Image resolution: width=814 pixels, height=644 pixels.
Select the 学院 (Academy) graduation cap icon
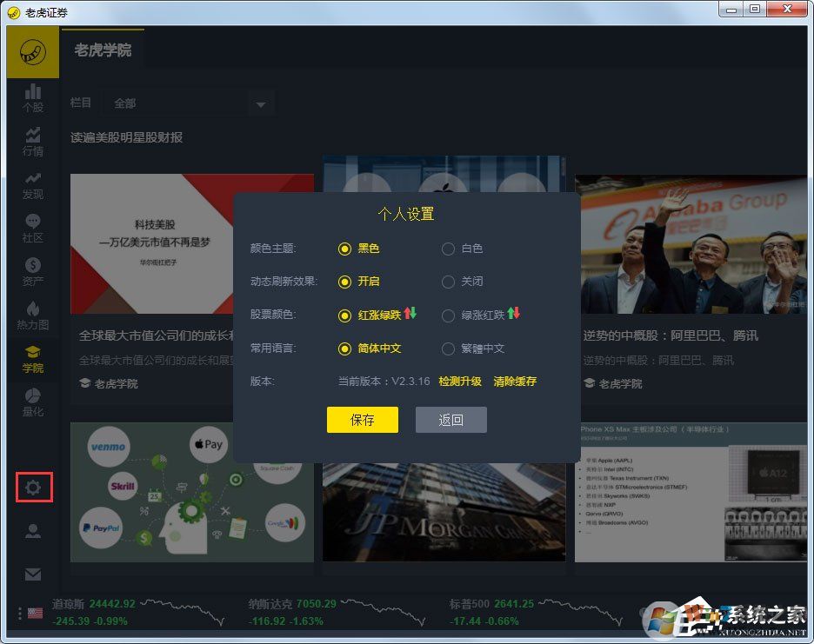coord(33,357)
